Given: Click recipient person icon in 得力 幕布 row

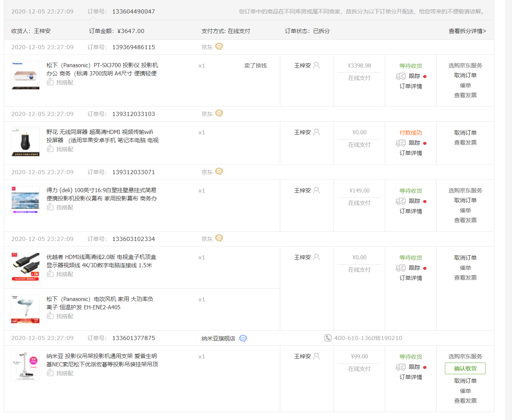Looking at the screenshot, I should 317,190.
